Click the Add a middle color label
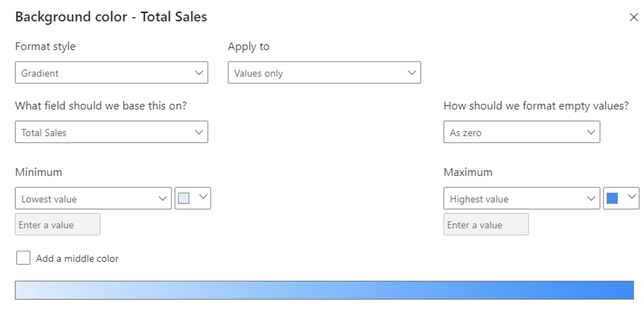This screenshot has height=316, width=644. point(77,258)
